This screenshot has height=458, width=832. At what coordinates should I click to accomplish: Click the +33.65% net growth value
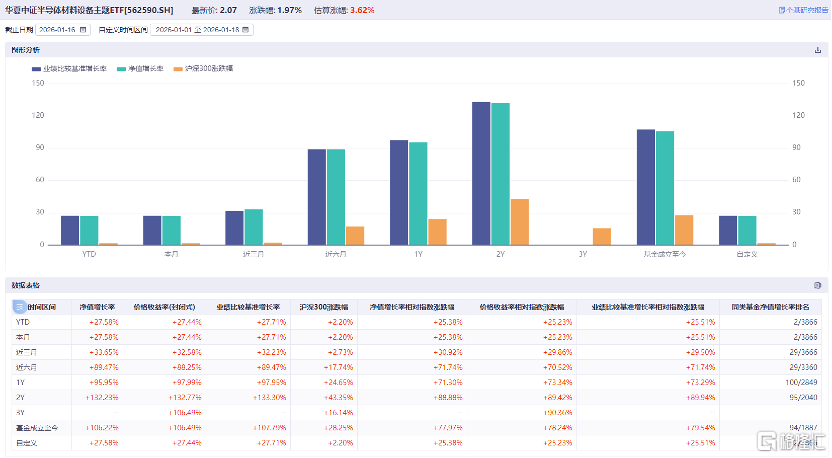(103, 352)
